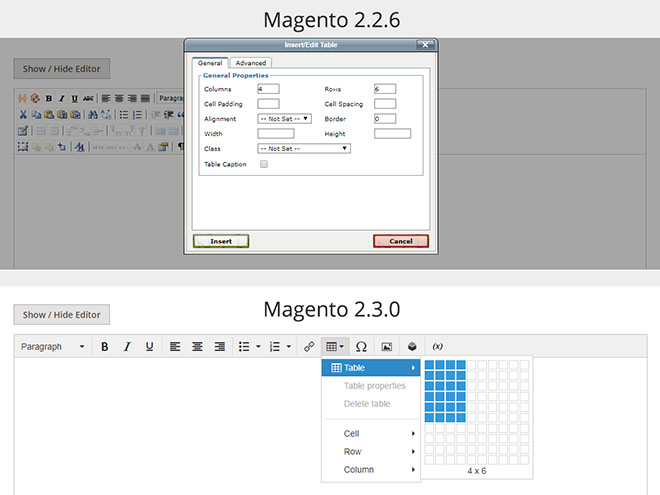
Task: Click Insert Widget cube icon
Action: 412,346
